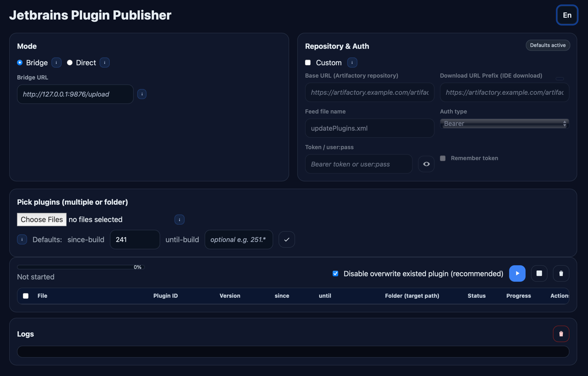This screenshot has width=588, height=376.
Task: Start upload with blue play button
Action: 517,274
